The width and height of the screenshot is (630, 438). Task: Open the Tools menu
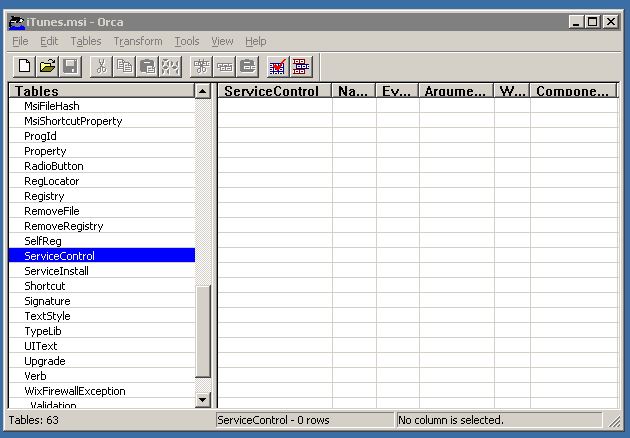[x=187, y=41]
